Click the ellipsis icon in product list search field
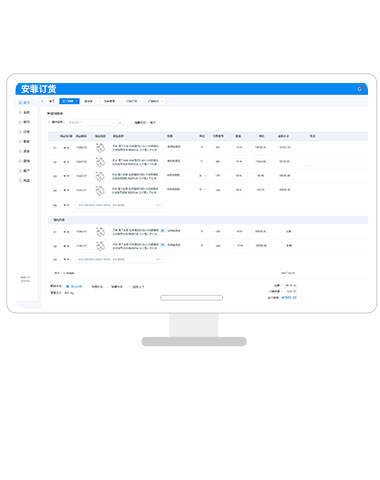 coord(158,205)
